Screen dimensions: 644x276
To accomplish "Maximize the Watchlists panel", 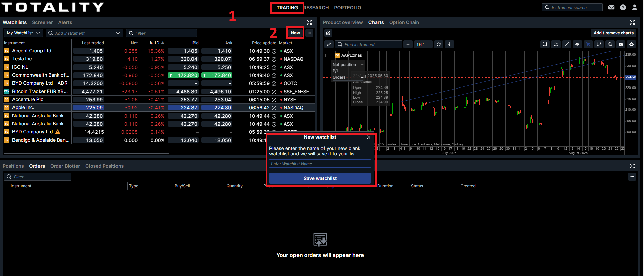I will pos(309,22).
